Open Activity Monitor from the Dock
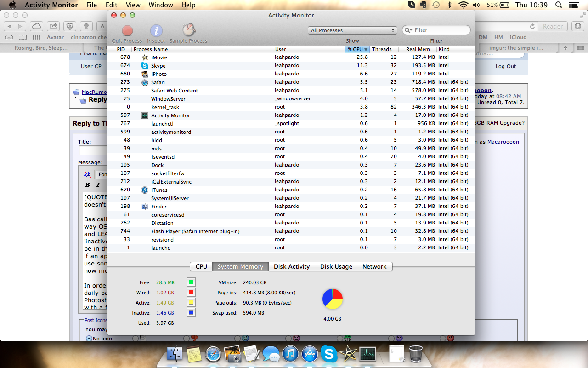This screenshot has height=368, width=588. [x=368, y=354]
